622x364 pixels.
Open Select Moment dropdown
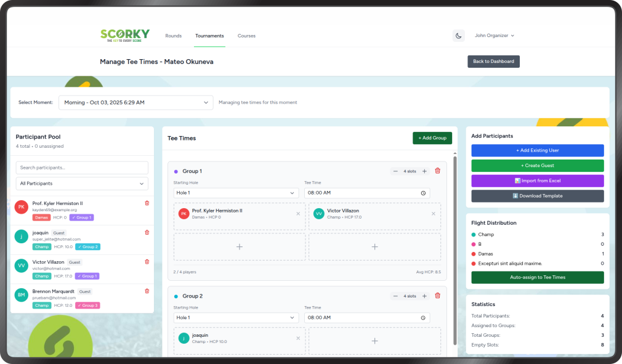pyautogui.click(x=135, y=102)
